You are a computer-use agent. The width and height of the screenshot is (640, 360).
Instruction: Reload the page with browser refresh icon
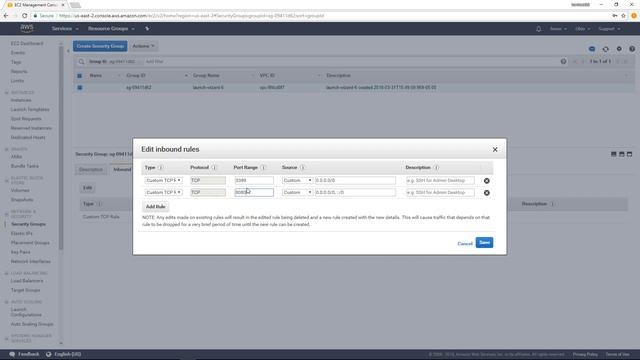coord(24,16)
